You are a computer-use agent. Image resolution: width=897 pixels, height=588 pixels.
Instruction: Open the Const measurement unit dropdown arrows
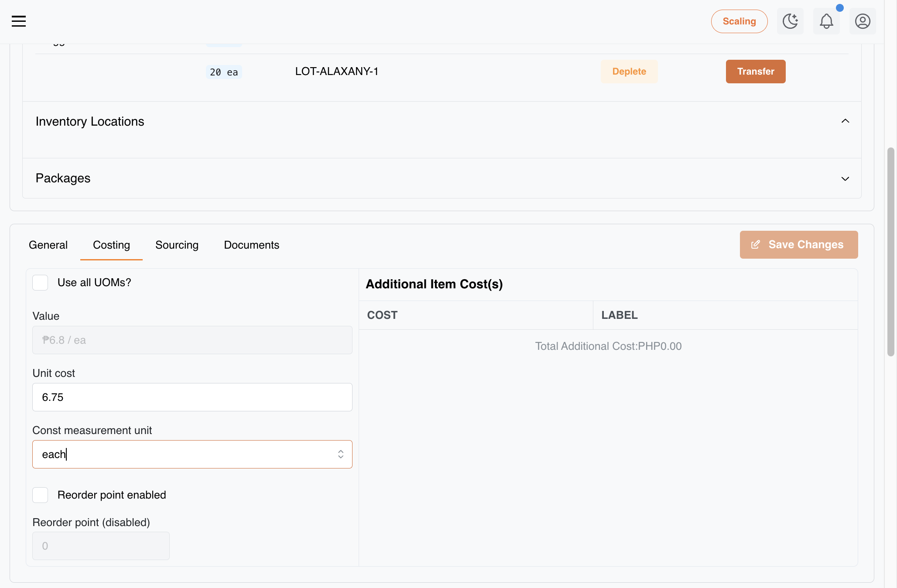coord(341,455)
